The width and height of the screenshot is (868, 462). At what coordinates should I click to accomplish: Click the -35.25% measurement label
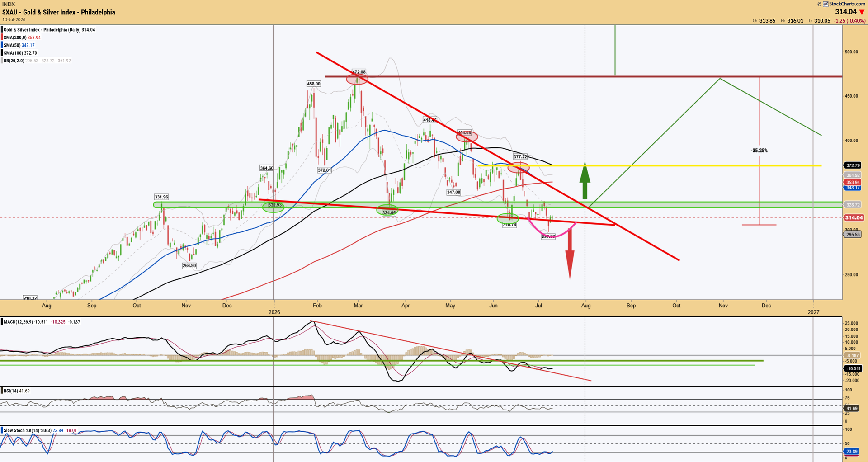click(x=759, y=151)
